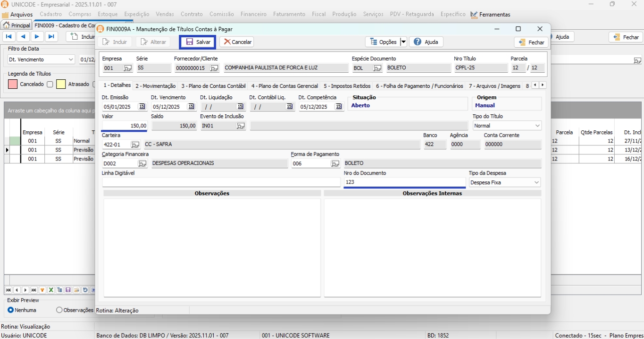
Task: Click the Carteira lookup icon
Action: (135, 145)
